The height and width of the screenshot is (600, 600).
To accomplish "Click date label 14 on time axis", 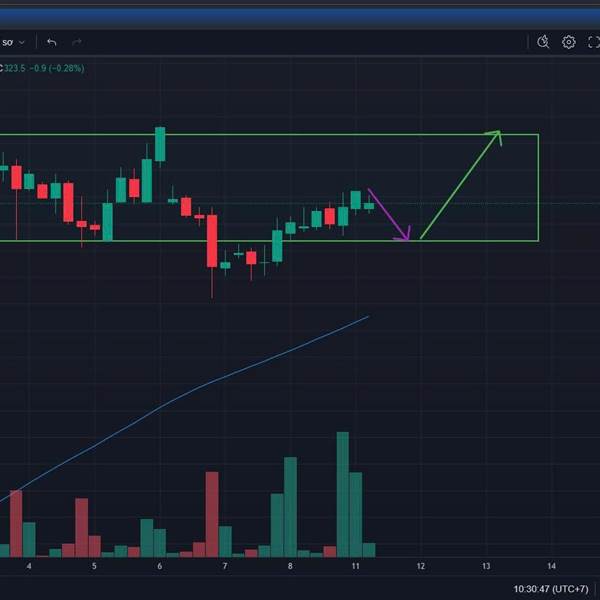I will click(551, 566).
